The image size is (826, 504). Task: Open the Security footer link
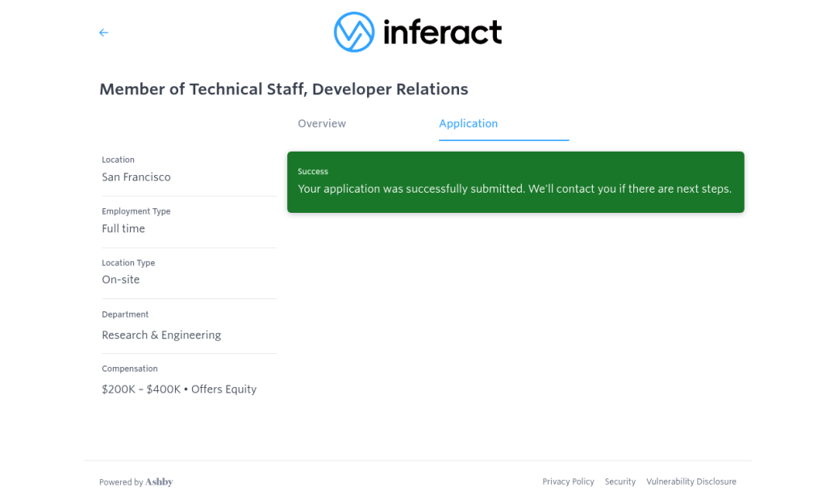click(x=620, y=481)
